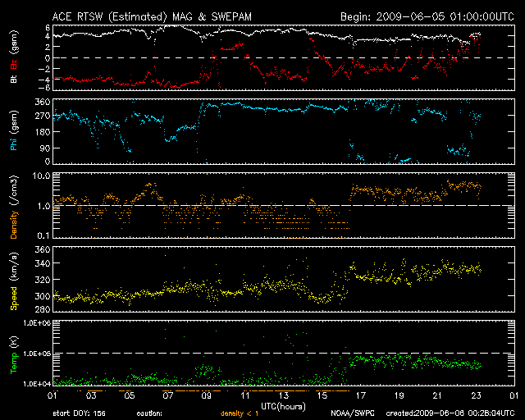Click the '03' hour tick label

coord(91,395)
